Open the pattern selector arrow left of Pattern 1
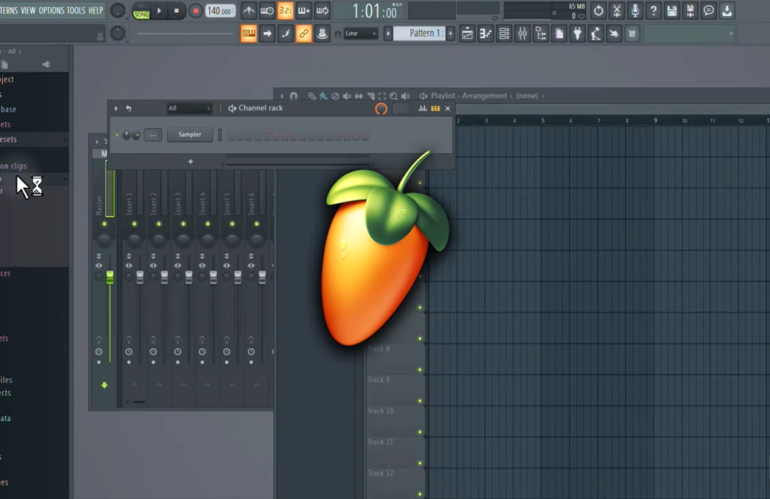 point(388,33)
